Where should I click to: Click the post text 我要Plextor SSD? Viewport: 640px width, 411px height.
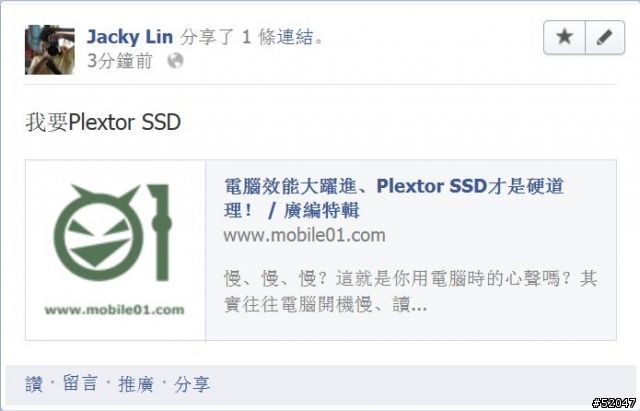tap(103, 122)
